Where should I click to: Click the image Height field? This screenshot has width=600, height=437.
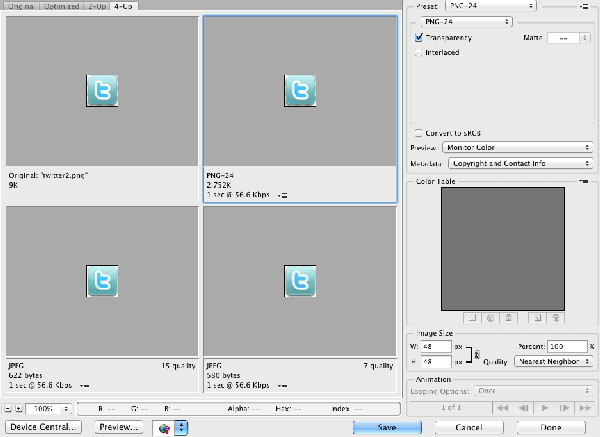pos(436,362)
